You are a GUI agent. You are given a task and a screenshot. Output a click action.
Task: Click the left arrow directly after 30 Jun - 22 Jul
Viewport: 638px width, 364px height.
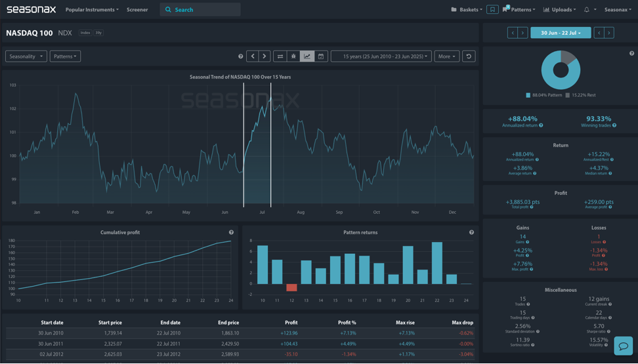(599, 33)
